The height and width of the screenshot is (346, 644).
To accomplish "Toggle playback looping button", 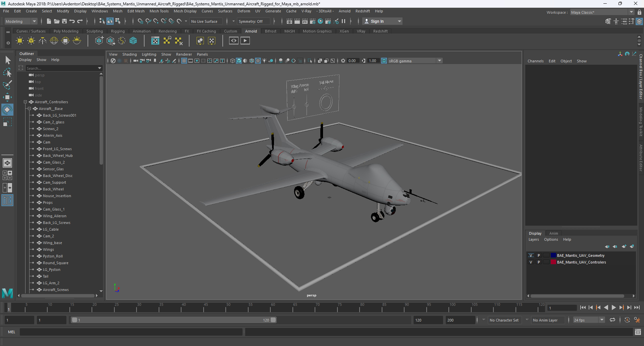I will [612, 320].
